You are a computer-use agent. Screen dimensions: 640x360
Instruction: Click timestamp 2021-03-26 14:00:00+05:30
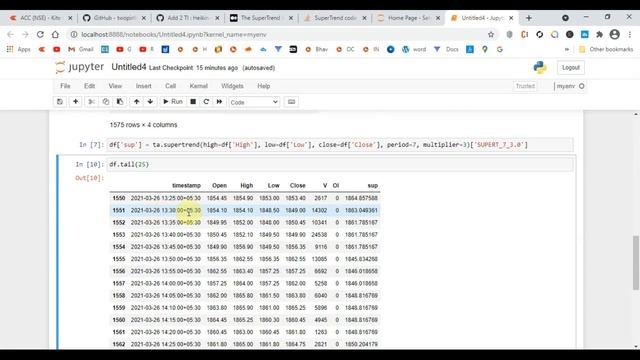pyautogui.click(x=166, y=283)
